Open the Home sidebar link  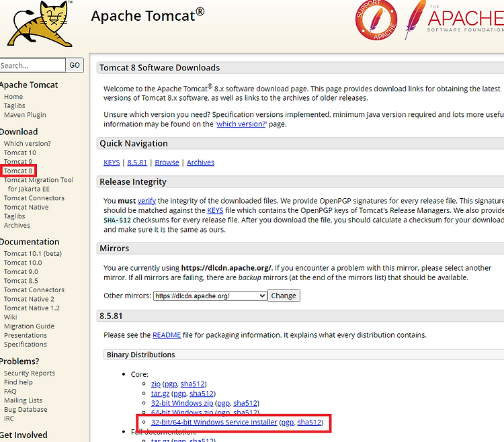(13, 97)
